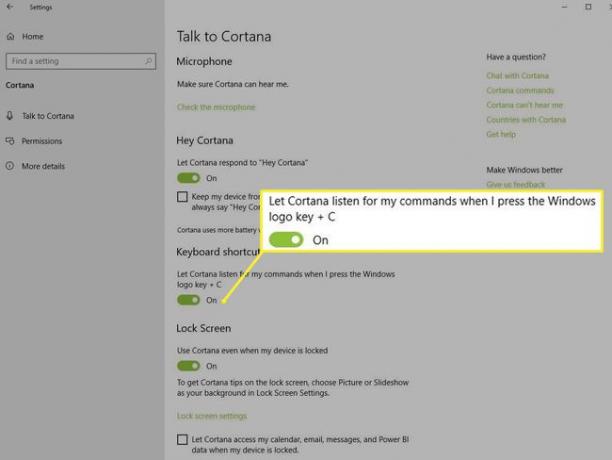This screenshot has width=612, height=460.
Task: Open More details sidebar page
Action: point(43,166)
